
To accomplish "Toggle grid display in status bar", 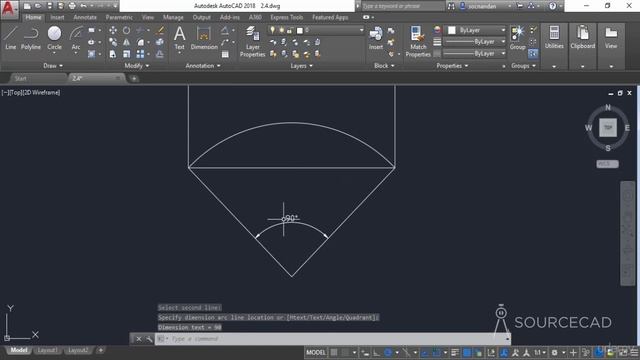I will 334,352.
